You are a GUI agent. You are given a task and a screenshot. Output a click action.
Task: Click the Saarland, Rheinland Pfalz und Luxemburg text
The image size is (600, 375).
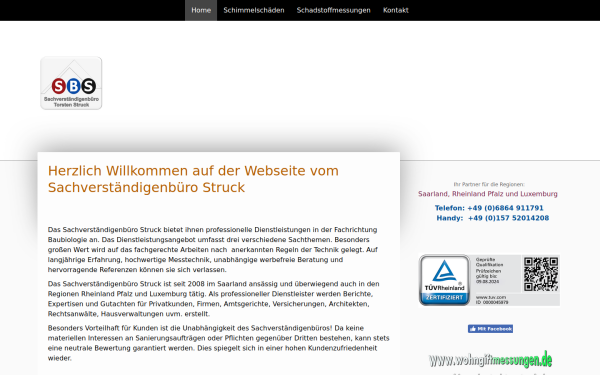pos(488,194)
